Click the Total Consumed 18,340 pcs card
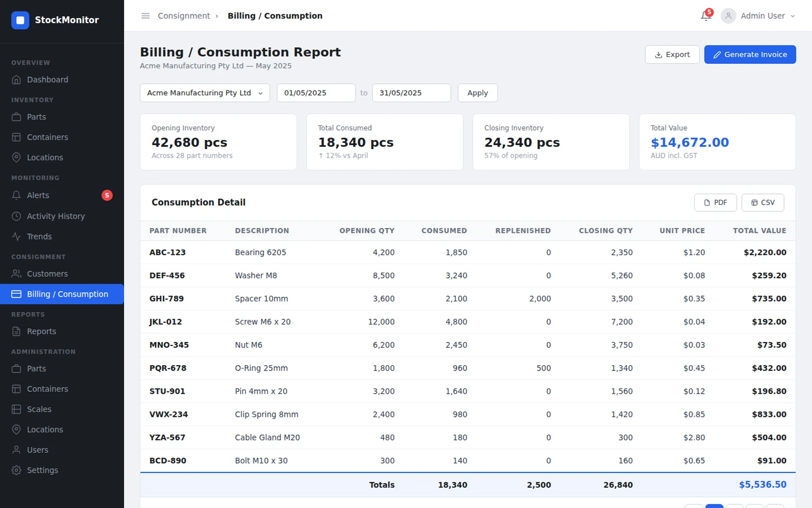The image size is (812, 508). (x=385, y=142)
